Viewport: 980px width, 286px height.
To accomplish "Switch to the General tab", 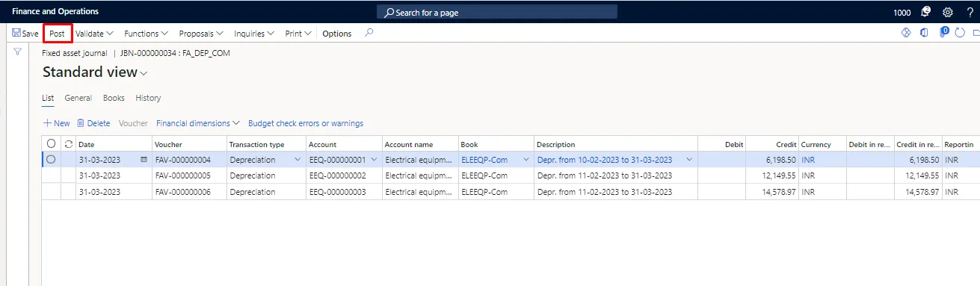I will (78, 98).
